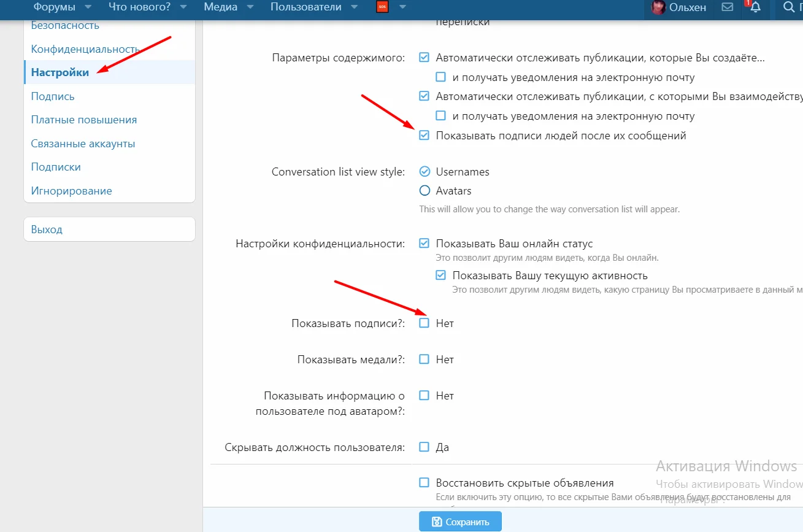Select Настройки in the sidebar
Image resolution: width=803 pixels, height=532 pixels.
pos(109,72)
